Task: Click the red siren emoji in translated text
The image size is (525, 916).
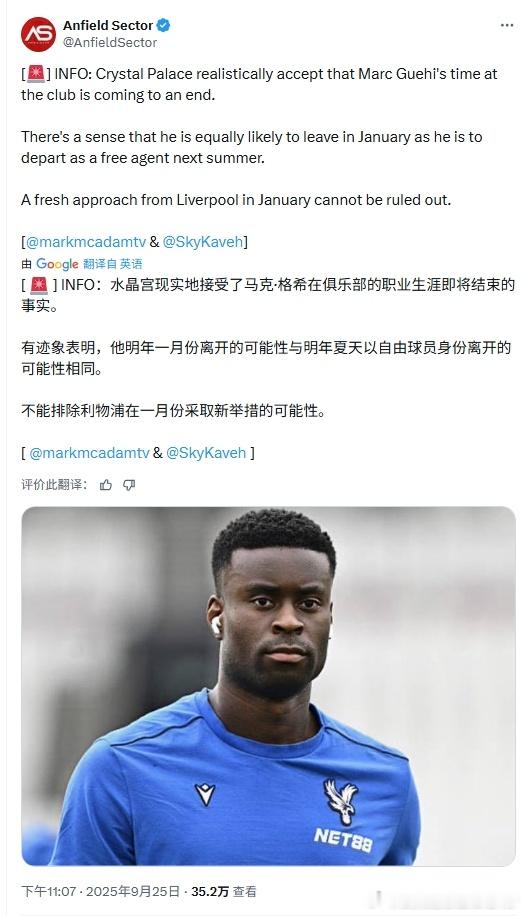Action: tap(39, 285)
